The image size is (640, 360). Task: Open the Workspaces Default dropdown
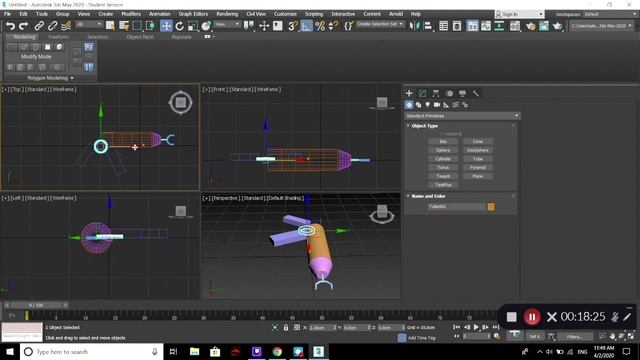click(609, 14)
